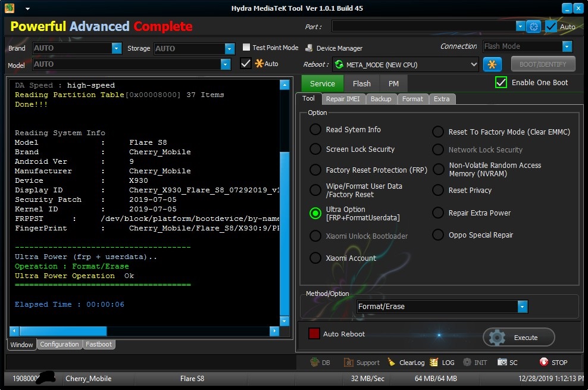Select Wipe/Format User Data radio option
The width and height of the screenshot is (588, 390).
pos(315,190)
